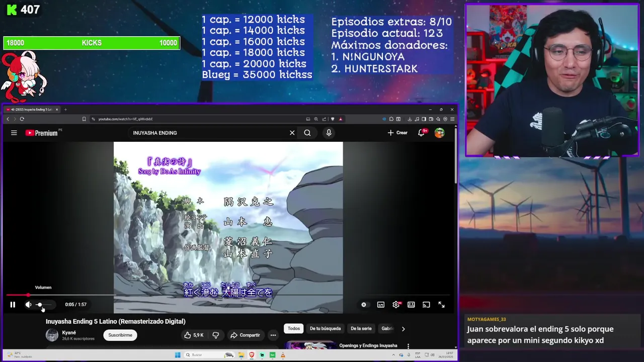Select the Inuyasha Ending 5 browser tab

(x=33, y=110)
